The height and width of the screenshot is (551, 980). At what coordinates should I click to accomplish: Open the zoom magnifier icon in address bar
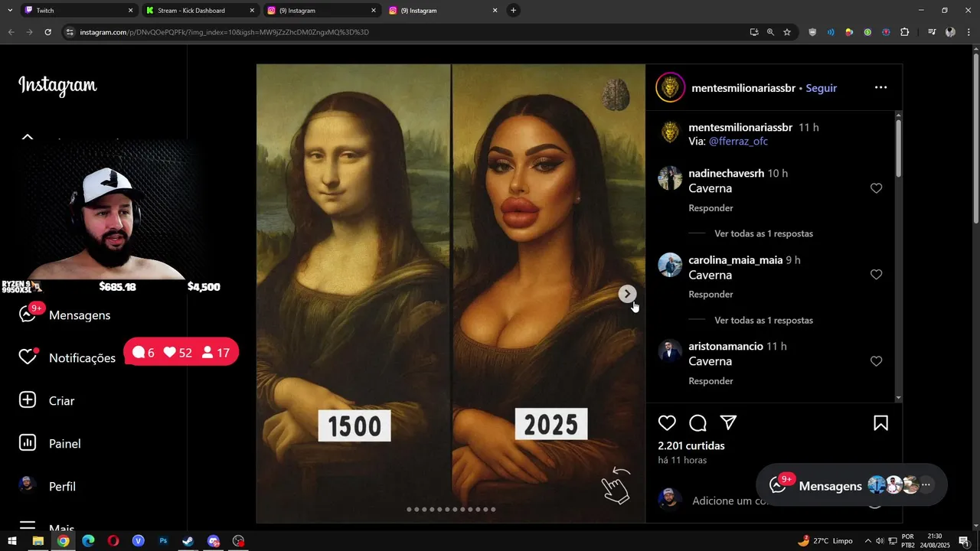[x=770, y=32]
